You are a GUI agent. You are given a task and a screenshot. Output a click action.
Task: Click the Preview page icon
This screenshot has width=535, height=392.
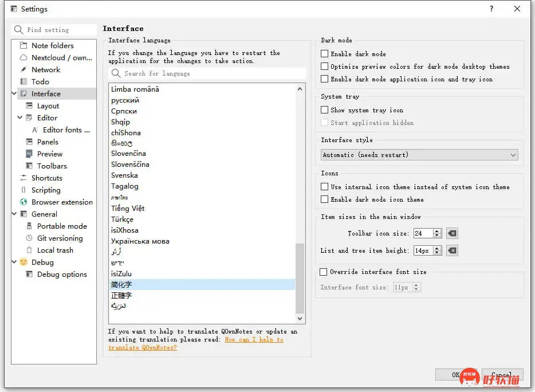coord(29,154)
